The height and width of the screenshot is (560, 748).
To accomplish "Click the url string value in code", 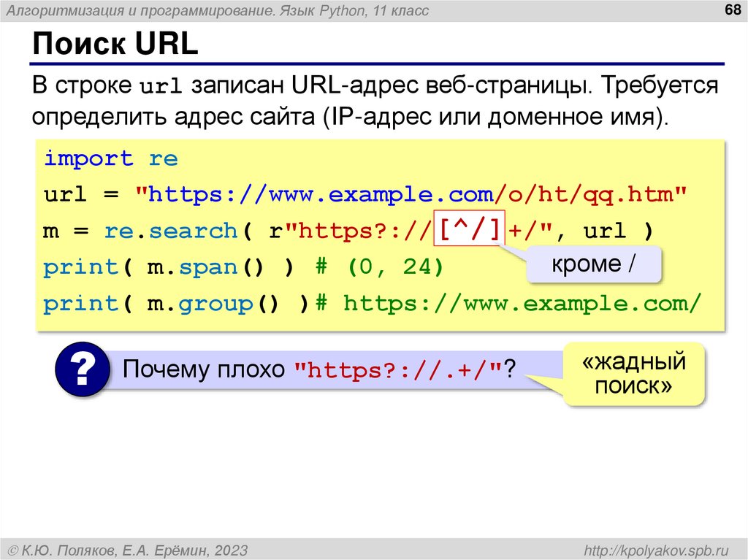I will [x=411, y=195].
